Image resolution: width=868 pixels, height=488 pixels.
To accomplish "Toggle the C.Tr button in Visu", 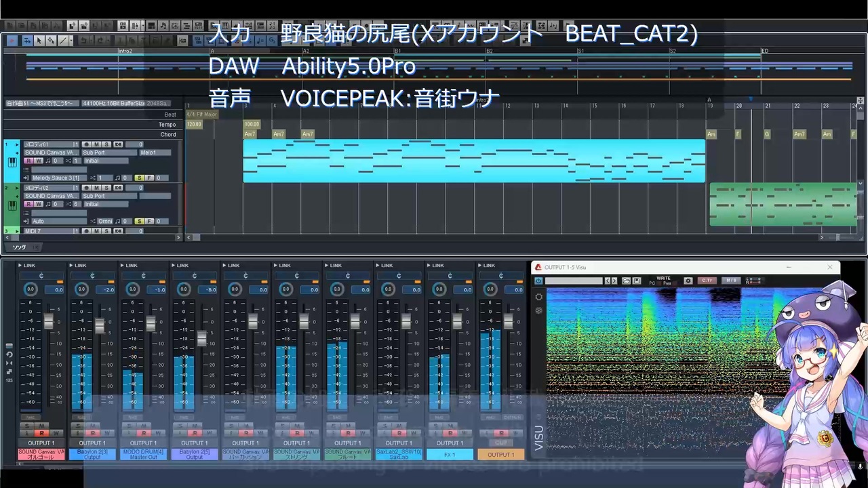I will (x=707, y=281).
